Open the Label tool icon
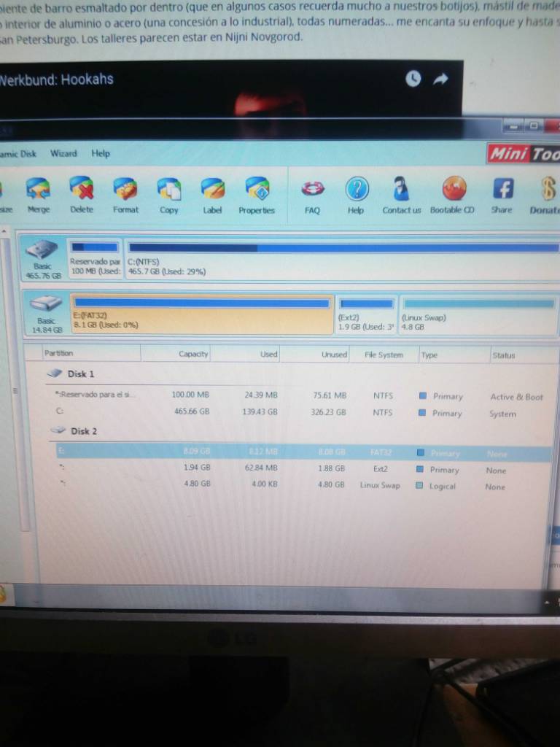Viewport: 560px width, 747px height. click(x=212, y=188)
